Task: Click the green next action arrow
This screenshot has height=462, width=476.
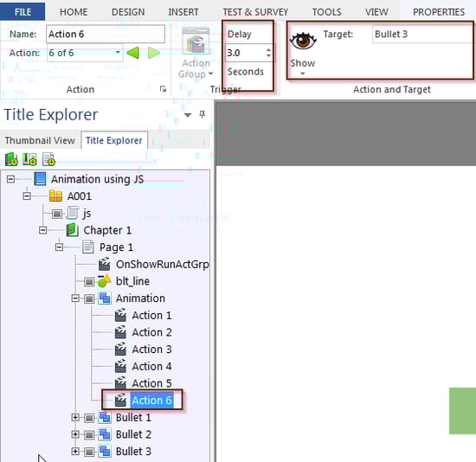Action: pos(154,53)
